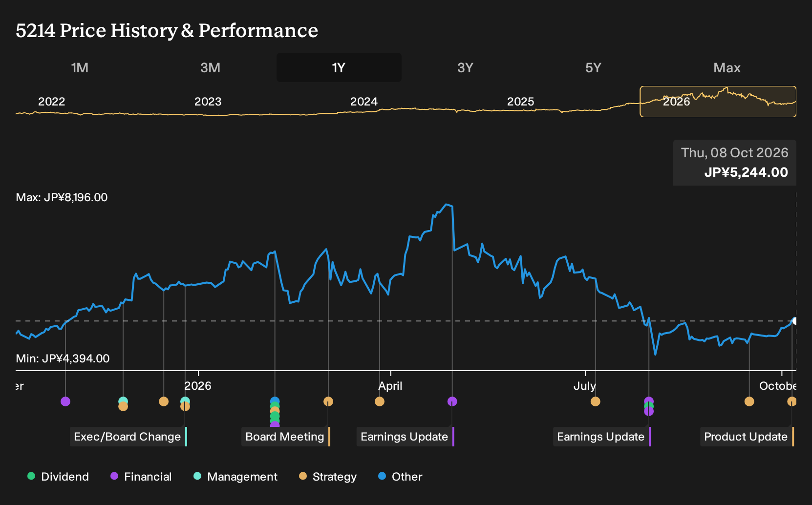Open the 3Y range tab
Screen dimensions: 812x505
coord(465,68)
